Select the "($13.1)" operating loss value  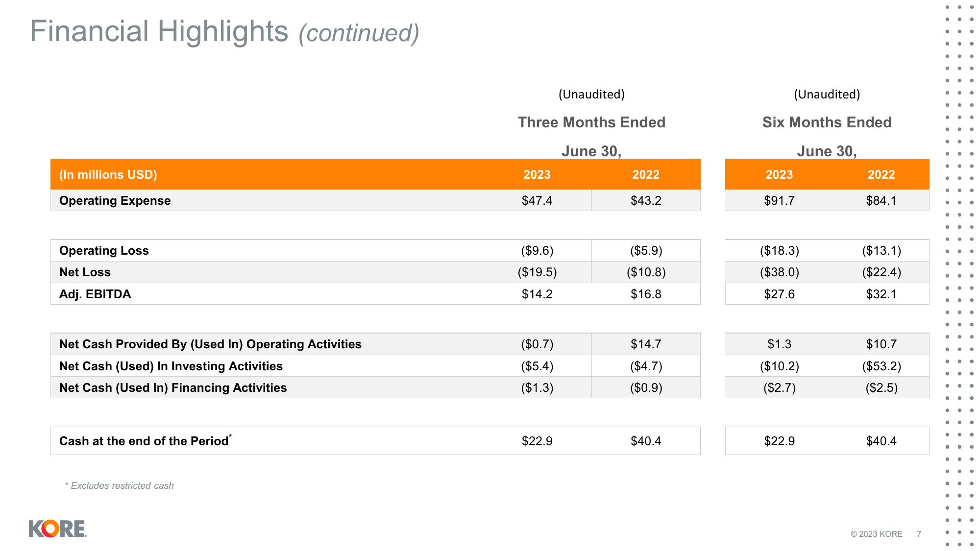click(x=881, y=251)
